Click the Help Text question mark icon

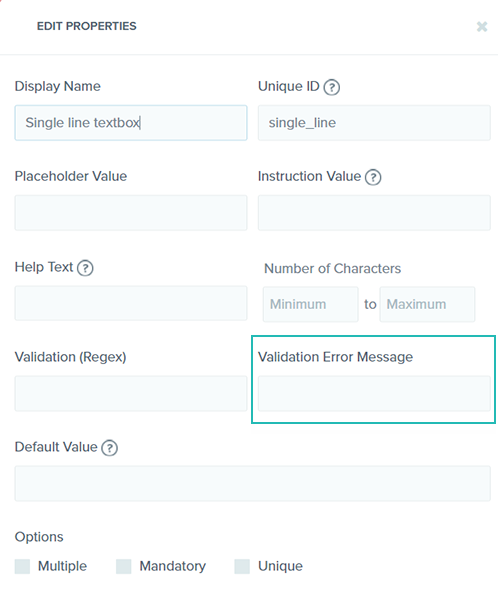click(x=85, y=268)
